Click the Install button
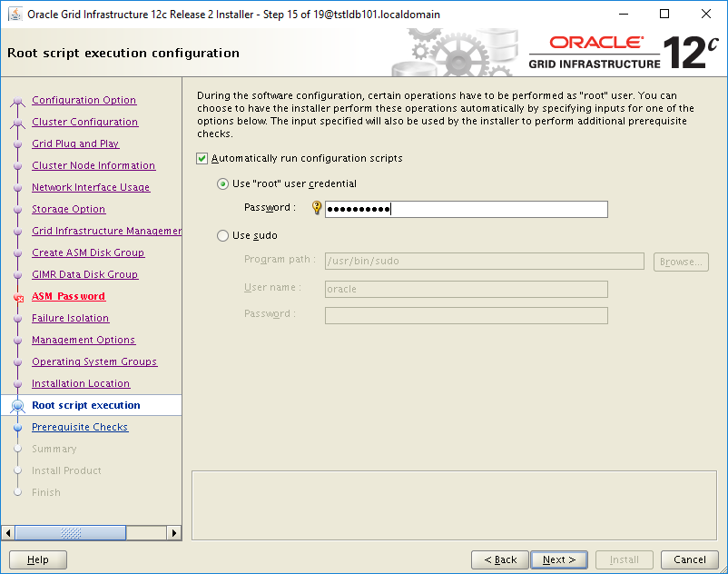 [x=624, y=559]
